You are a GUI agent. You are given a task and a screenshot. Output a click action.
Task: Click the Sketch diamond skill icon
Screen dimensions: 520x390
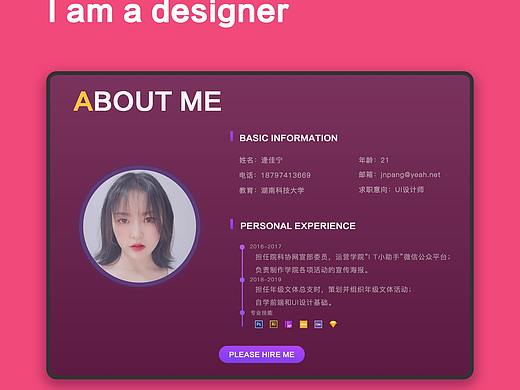pos(333,324)
